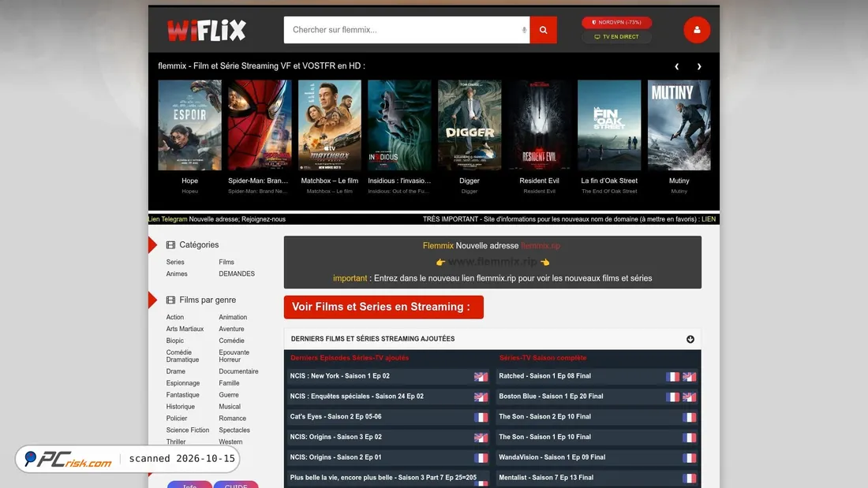Click the NORDVPN (-73%) button
The width and height of the screenshot is (868, 488).
pos(616,23)
